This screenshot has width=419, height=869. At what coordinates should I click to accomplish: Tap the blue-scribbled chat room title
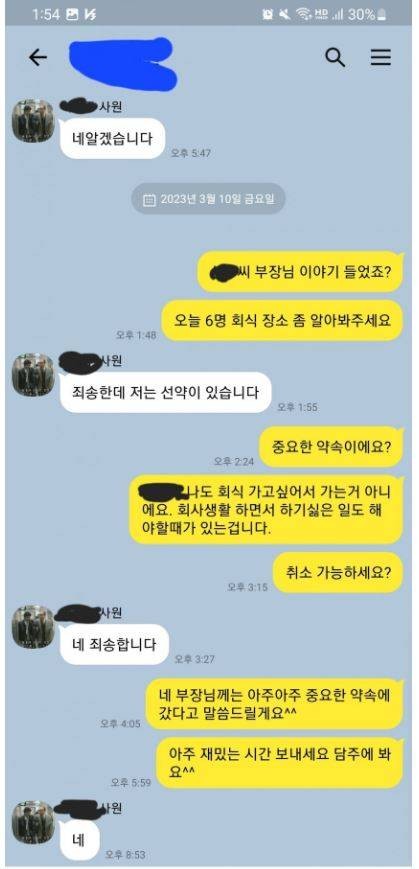point(123,62)
